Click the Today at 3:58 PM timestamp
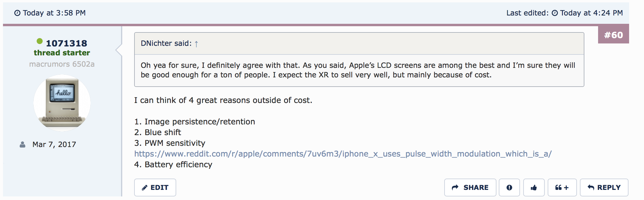The height and width of the screenshot is (200, 644). [54, 13]
